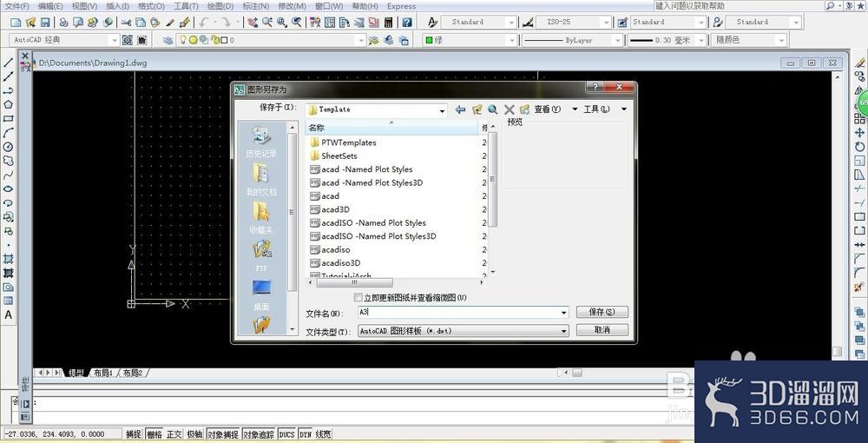
Task: Click the 保存(S) button
Action: (x=602, y=312)
